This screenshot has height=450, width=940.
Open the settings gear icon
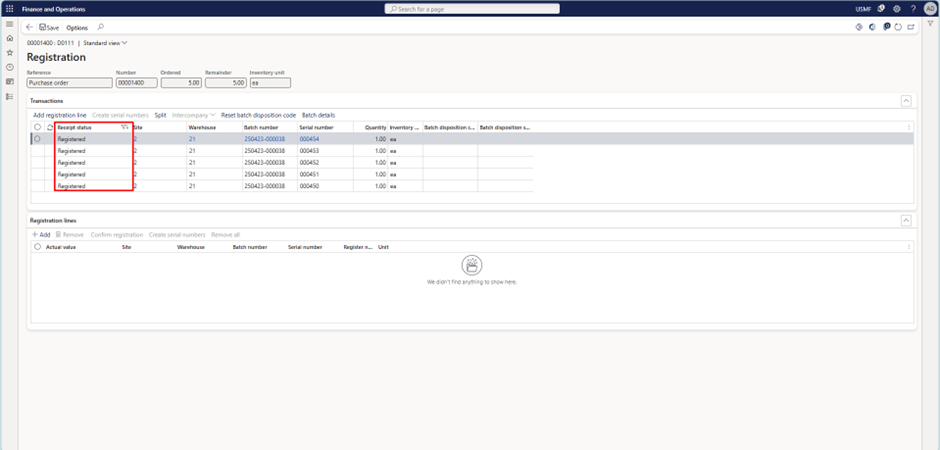[x=897, y=9]
